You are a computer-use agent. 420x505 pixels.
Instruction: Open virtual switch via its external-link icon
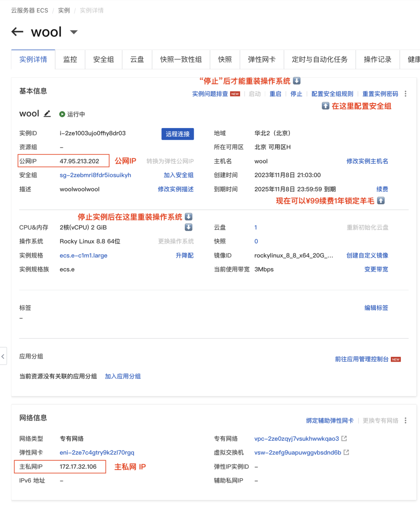pos(346,452)
